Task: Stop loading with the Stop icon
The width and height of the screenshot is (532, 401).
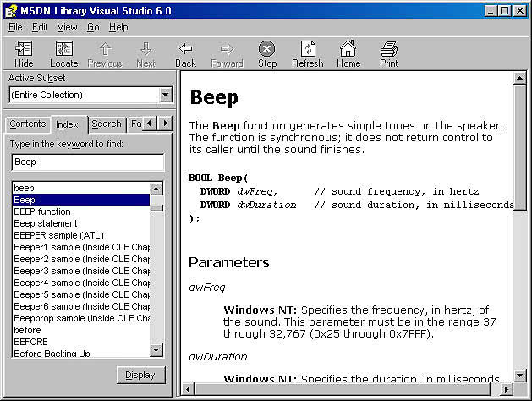Action: tap(267, 49)
